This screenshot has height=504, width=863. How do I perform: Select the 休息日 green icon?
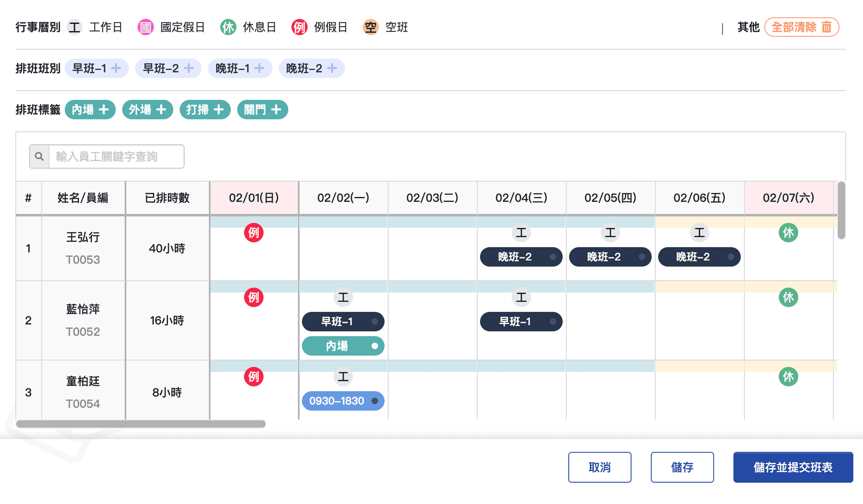pyautogui.click(x=228, y=27)
